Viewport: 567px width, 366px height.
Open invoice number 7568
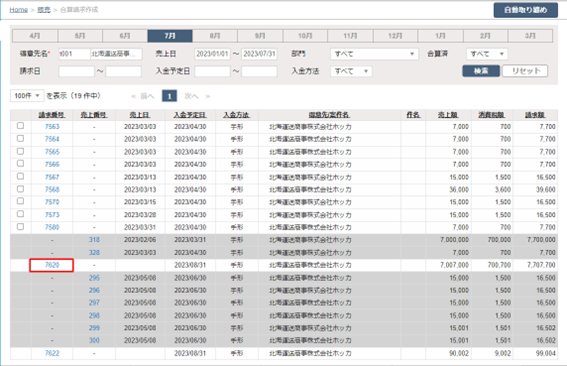point(52,190)
